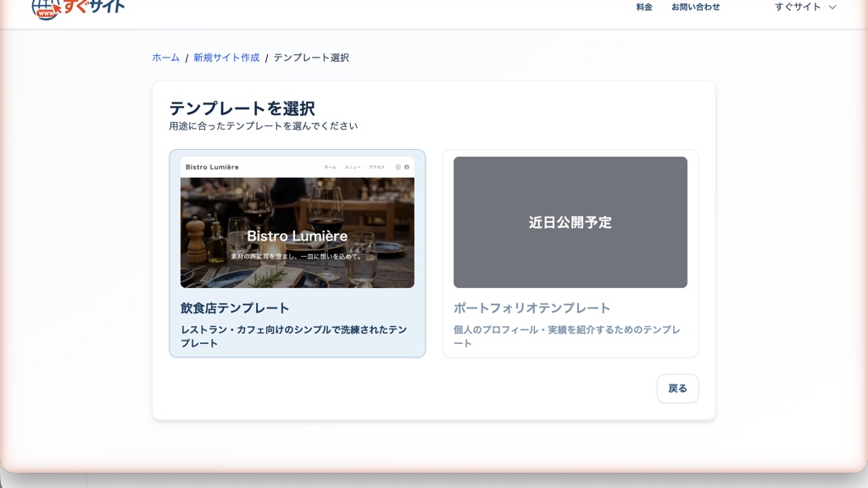This screenshot has height=488, width=868.
Task: Click the Instagram icon in the template preview
Action: click(x=398, y=167)
